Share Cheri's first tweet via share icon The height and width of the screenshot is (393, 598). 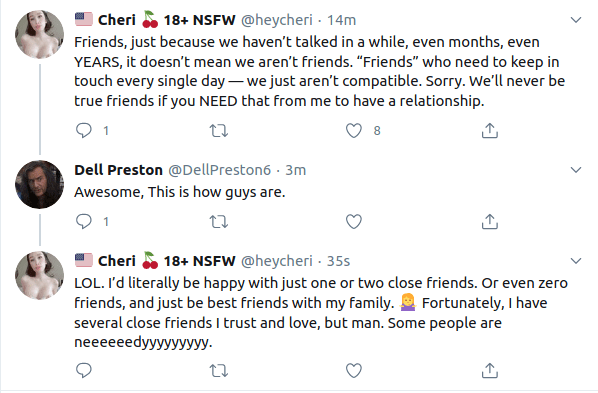point(490,130)
